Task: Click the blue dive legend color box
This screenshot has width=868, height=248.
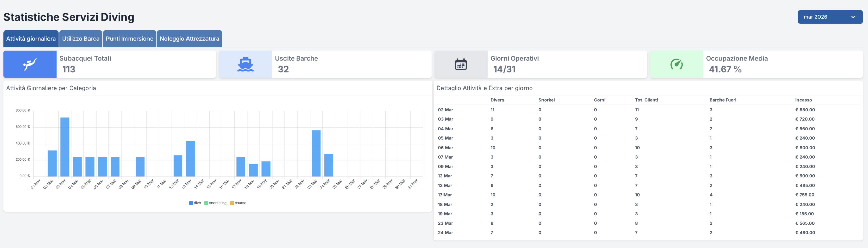Action: click(x=191, y=203)
